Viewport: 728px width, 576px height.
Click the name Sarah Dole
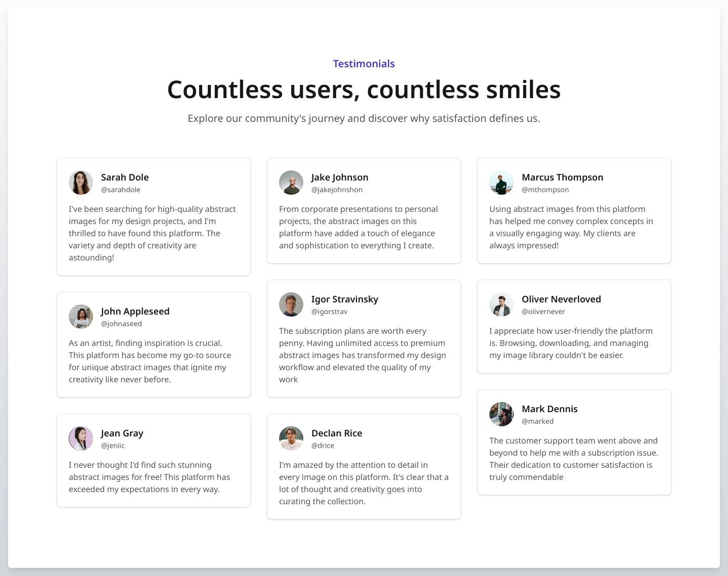coord(125,177)
